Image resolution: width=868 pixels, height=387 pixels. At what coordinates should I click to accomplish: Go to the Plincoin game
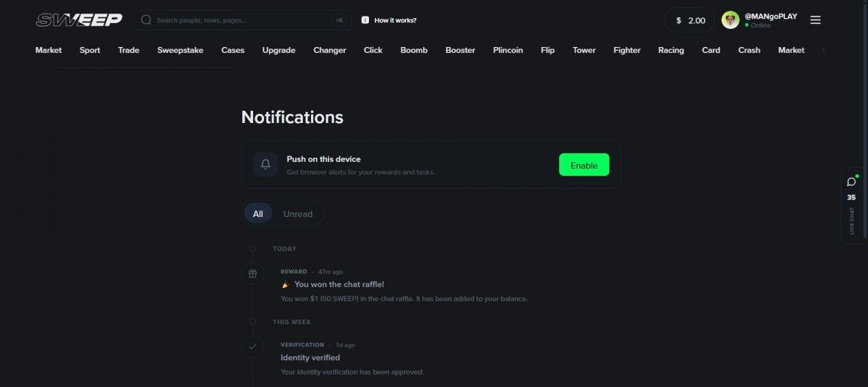[508, 50]
